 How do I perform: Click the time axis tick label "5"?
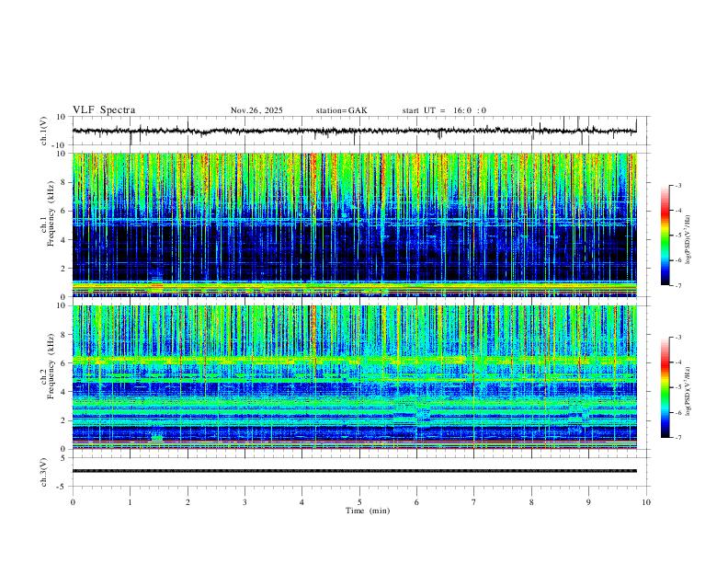pyautogui.click(x=359, y=502)
